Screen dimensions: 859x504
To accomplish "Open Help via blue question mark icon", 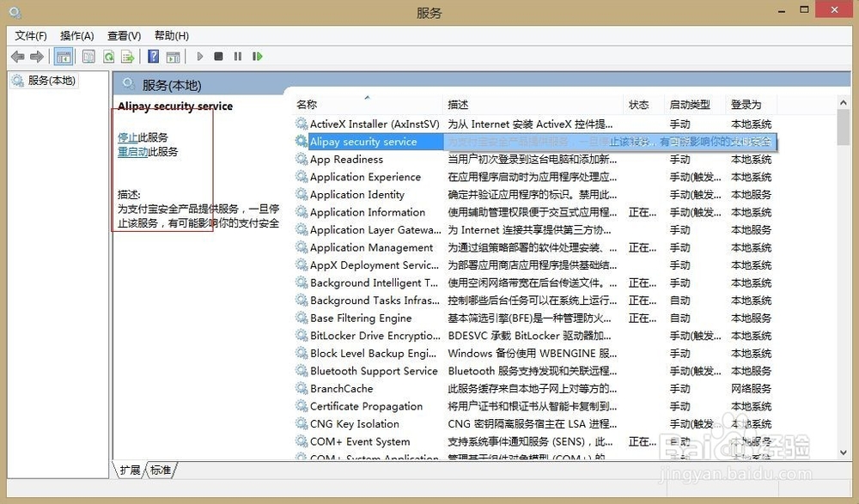I will tap(153, 57).
